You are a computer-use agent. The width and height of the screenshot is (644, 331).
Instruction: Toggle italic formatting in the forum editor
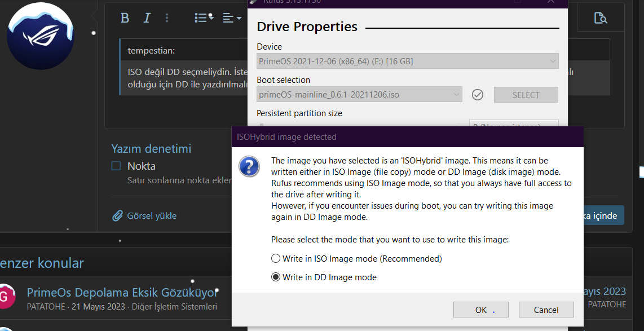coord(147,17)
